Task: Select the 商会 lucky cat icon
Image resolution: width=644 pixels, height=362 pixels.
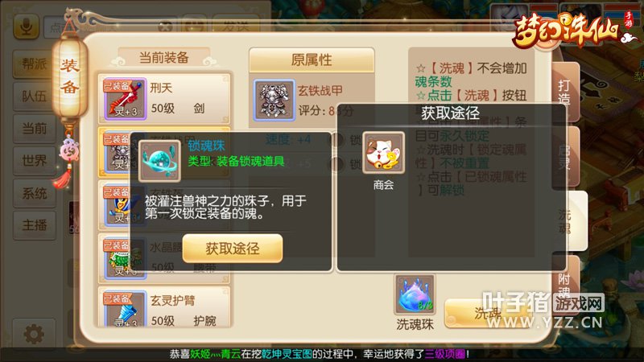Action: [x=384, y=153]
